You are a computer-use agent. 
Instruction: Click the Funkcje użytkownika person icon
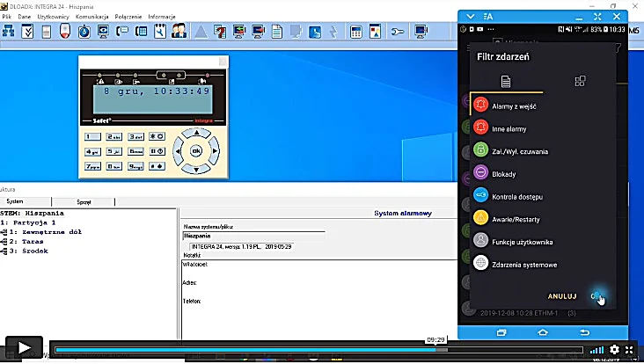pyautogui.click(x=480, y=240)
